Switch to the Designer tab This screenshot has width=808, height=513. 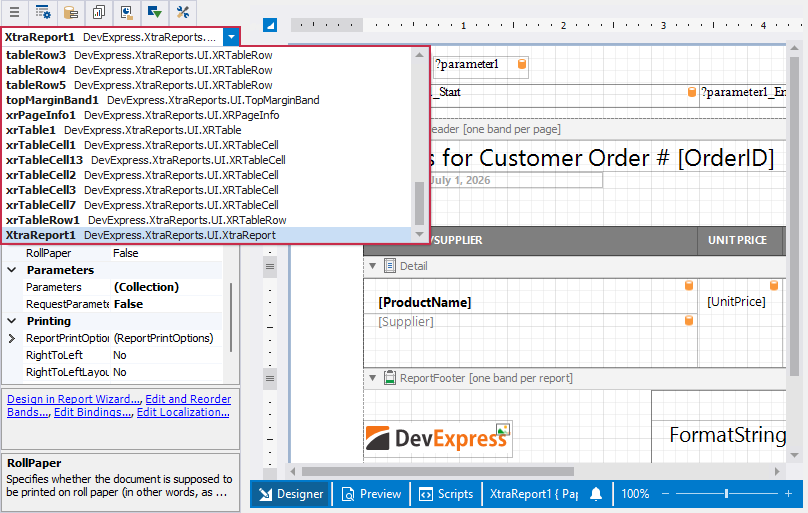(291, 494)
